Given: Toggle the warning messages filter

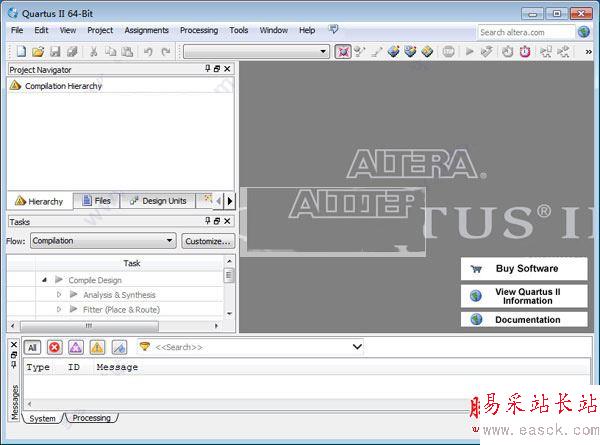Looking at the screenshot, I should (x=97, y=347).
